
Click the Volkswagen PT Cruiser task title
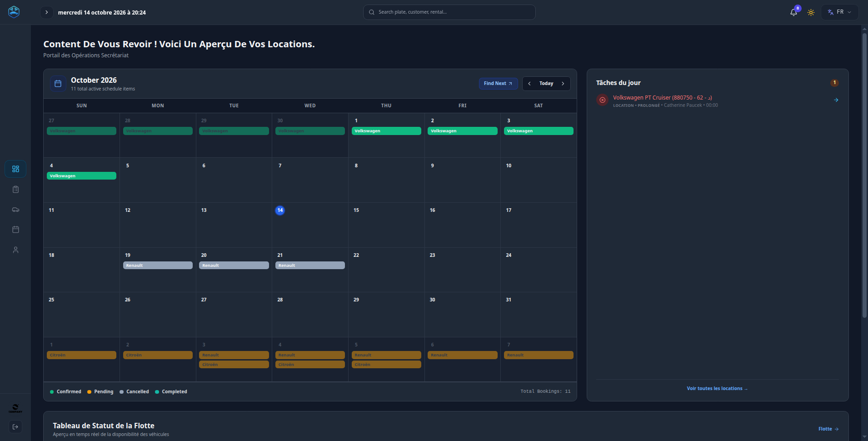pos(662,98)
